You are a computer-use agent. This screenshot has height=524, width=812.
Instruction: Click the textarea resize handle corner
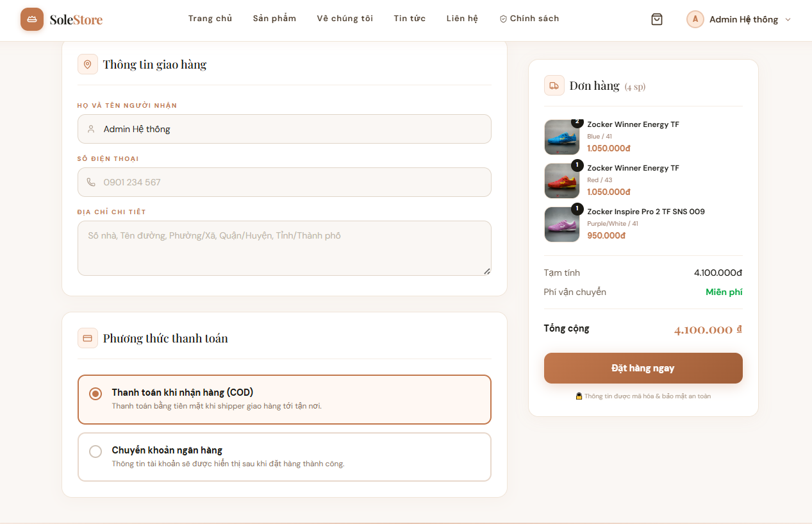tap(487, 271)
